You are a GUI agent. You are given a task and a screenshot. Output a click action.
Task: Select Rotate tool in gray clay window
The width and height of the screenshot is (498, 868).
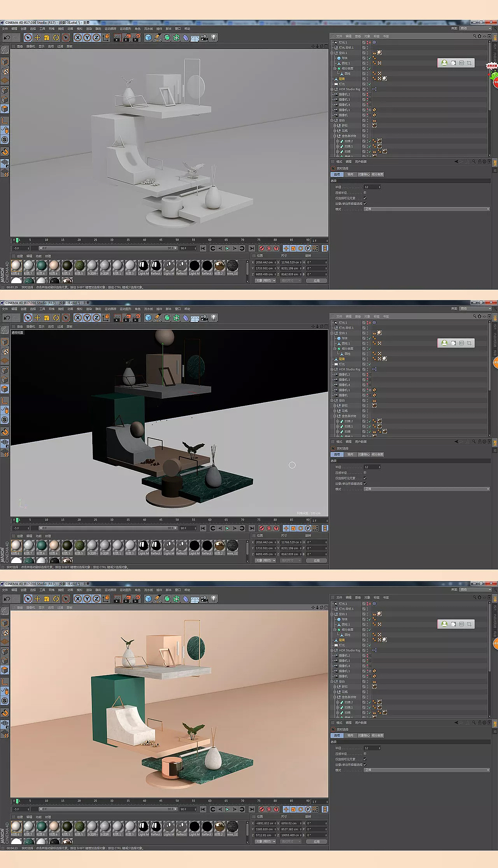(x=56, y=38)
